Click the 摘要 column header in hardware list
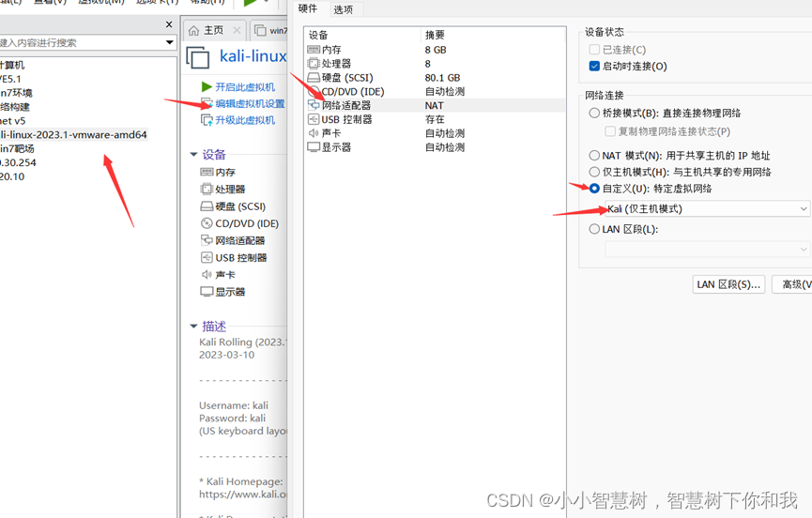Screen dimensions: 812x518 pos(435,35)
